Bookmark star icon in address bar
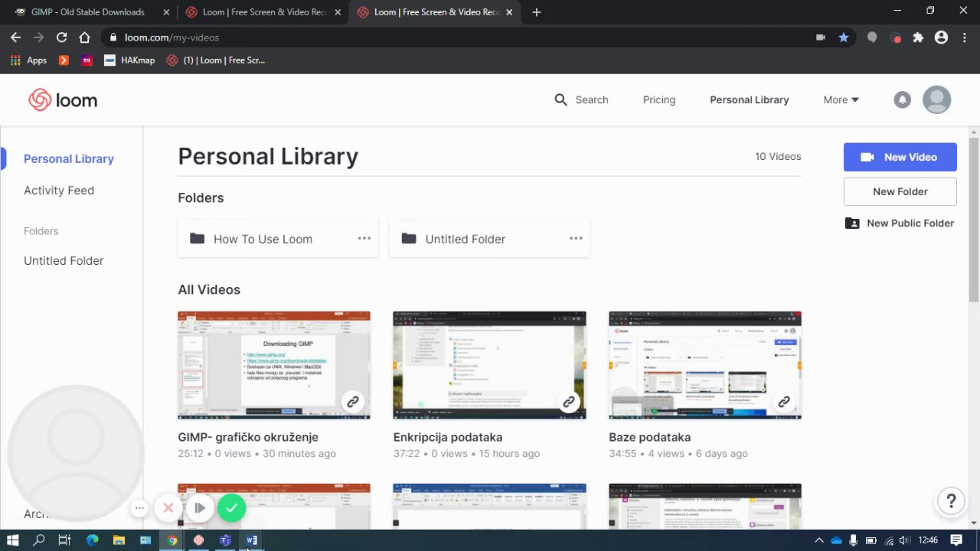 [844, 37]
